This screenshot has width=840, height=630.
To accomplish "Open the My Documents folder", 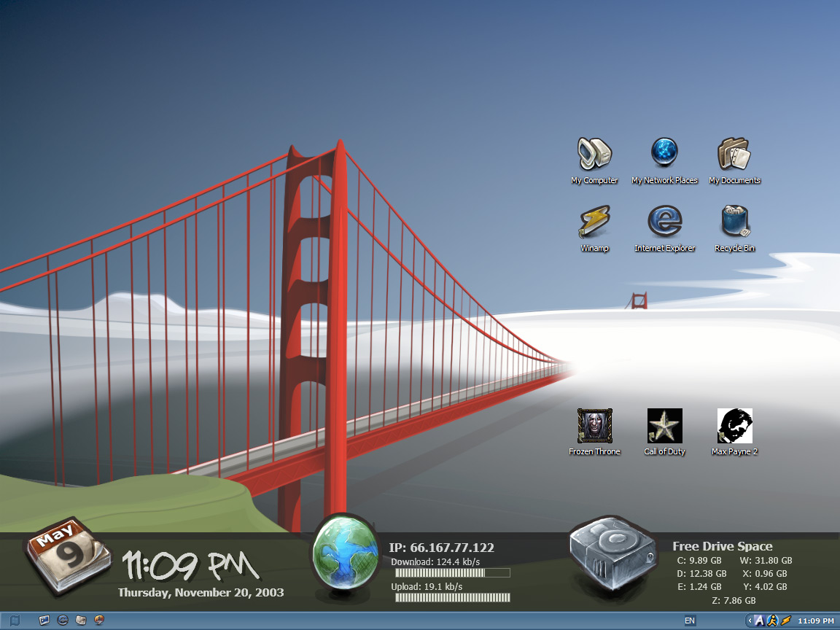I will tap(734, 155).
